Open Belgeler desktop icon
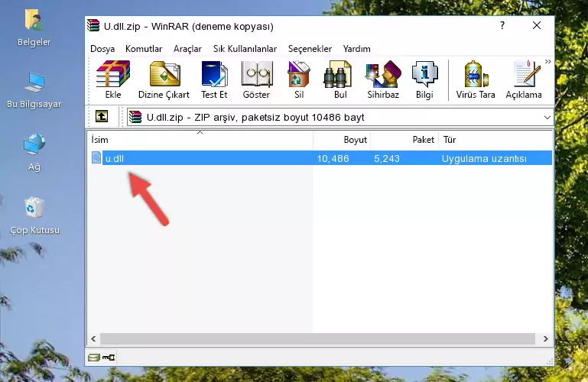 (34, 28)
